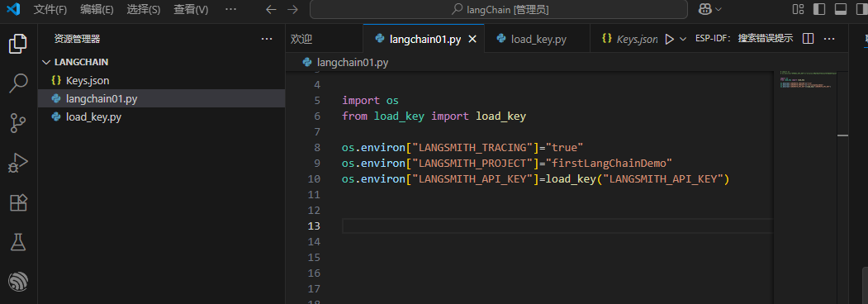Open Keys.json in the file tree
868x304 pixels.
(162, 80)
